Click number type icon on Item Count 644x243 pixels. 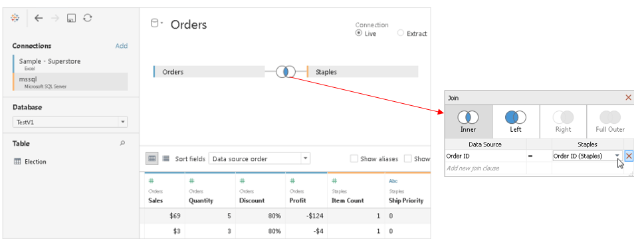coord(334,181)
